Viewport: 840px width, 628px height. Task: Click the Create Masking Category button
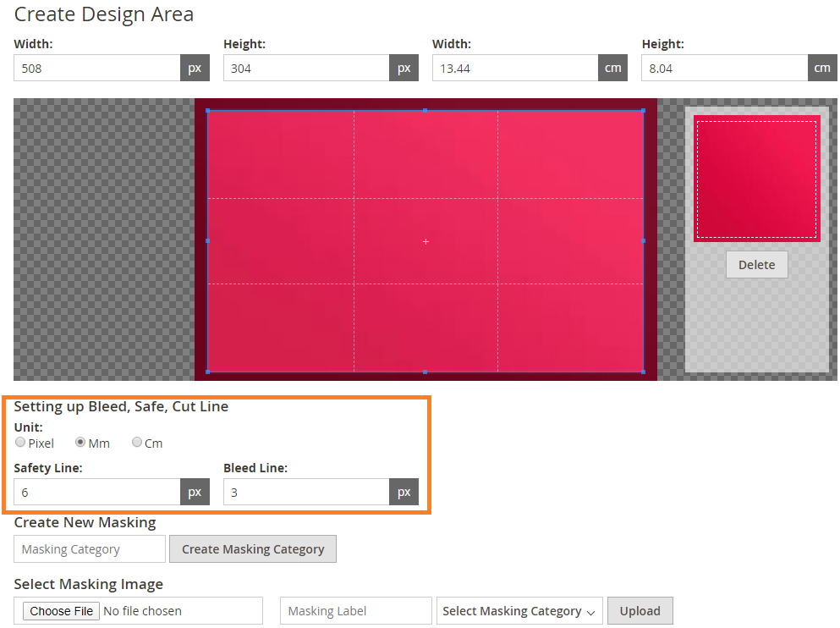[x=252, y=548]
